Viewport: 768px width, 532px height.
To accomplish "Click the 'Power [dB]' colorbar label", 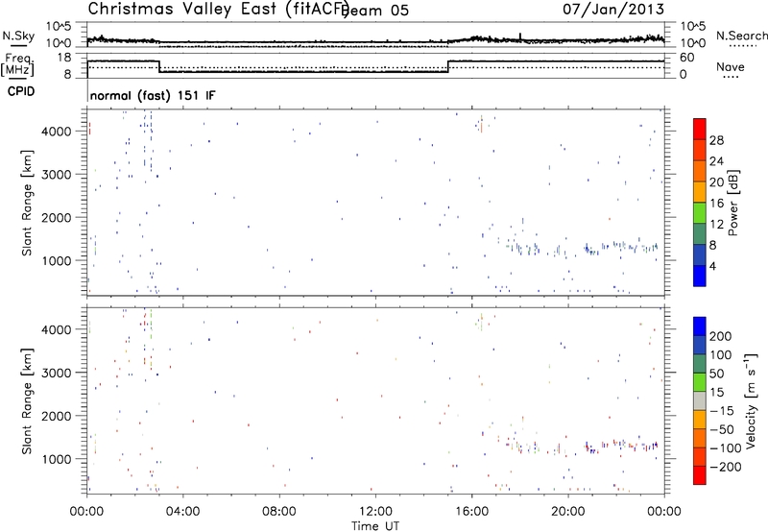I will 732,203.
